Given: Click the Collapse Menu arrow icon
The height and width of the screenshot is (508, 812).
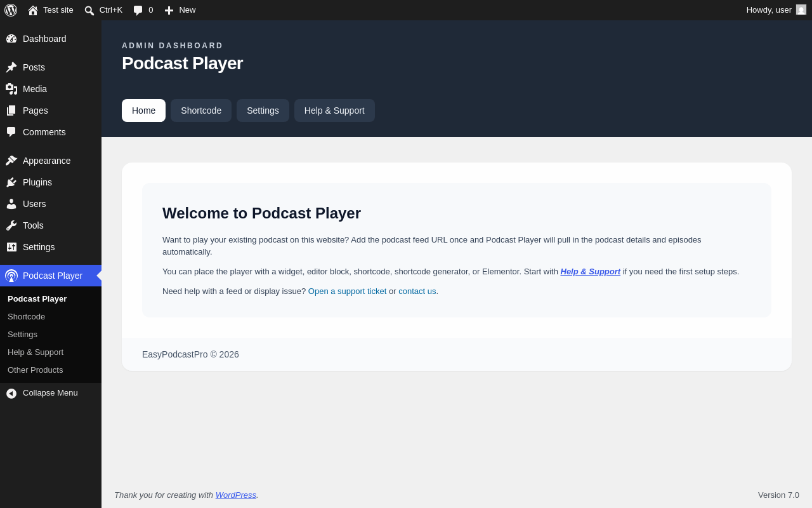Looking at the screenshot, I should click(11, 394).
